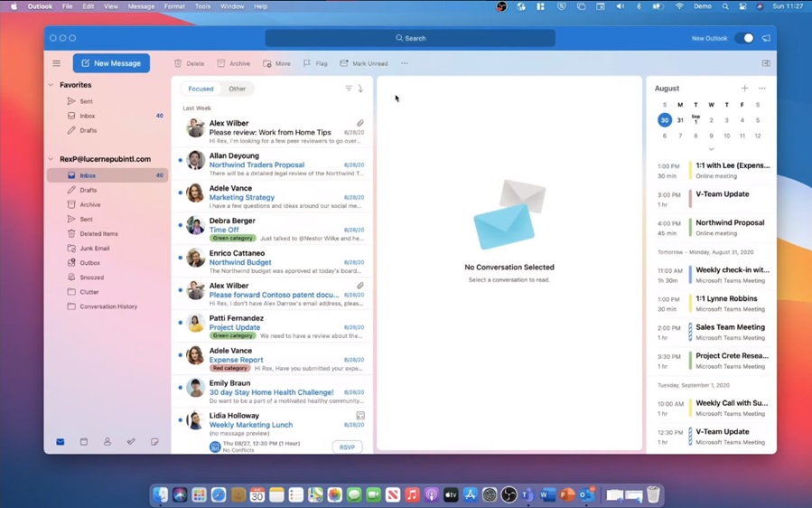Open the Outbox folder
This screenshot has height=508, width=812.
coord(89,263)
